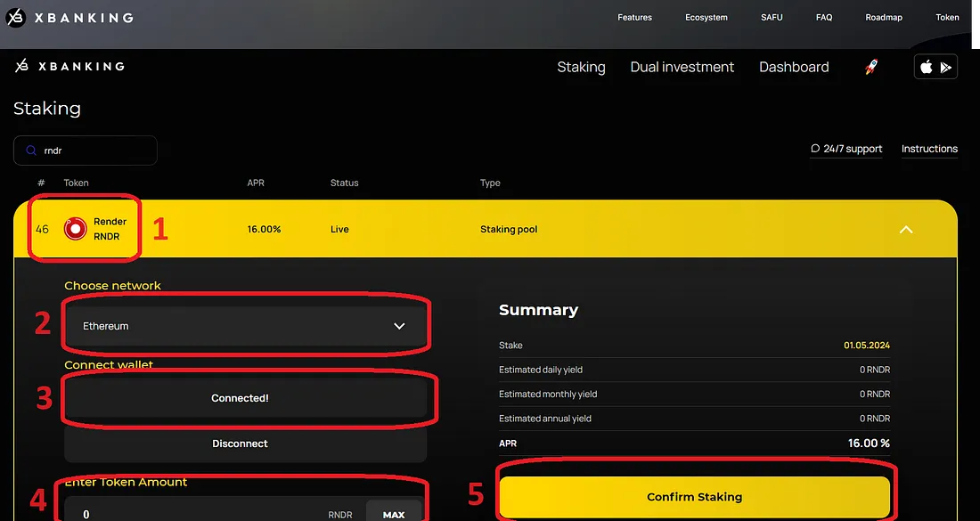Open Token in the top menu
This screenshot has width=980, height=521.
[x=947, y=18]
